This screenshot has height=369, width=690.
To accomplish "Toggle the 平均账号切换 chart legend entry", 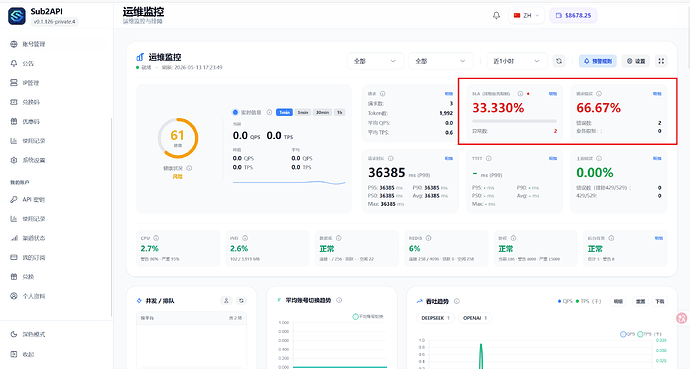I will 368,317.
